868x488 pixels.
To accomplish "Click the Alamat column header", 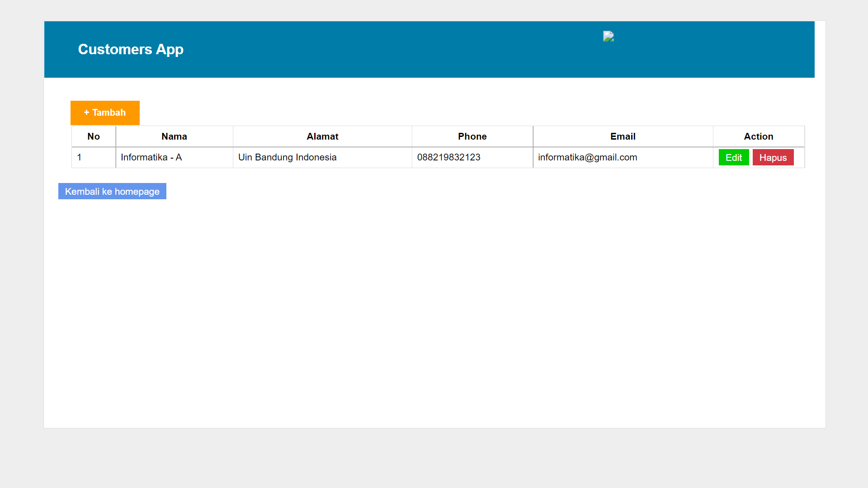I will click(322, 136).
